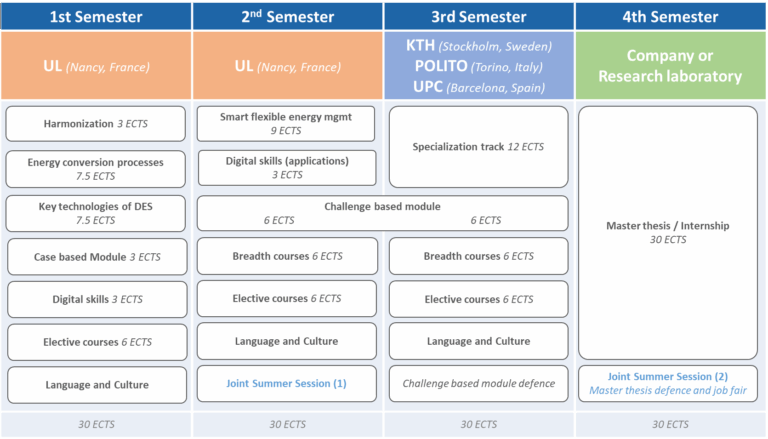Open the Specialization track 12 ECTS box
The width and height of the screenshot is (768, 439).
pos(478,147)
